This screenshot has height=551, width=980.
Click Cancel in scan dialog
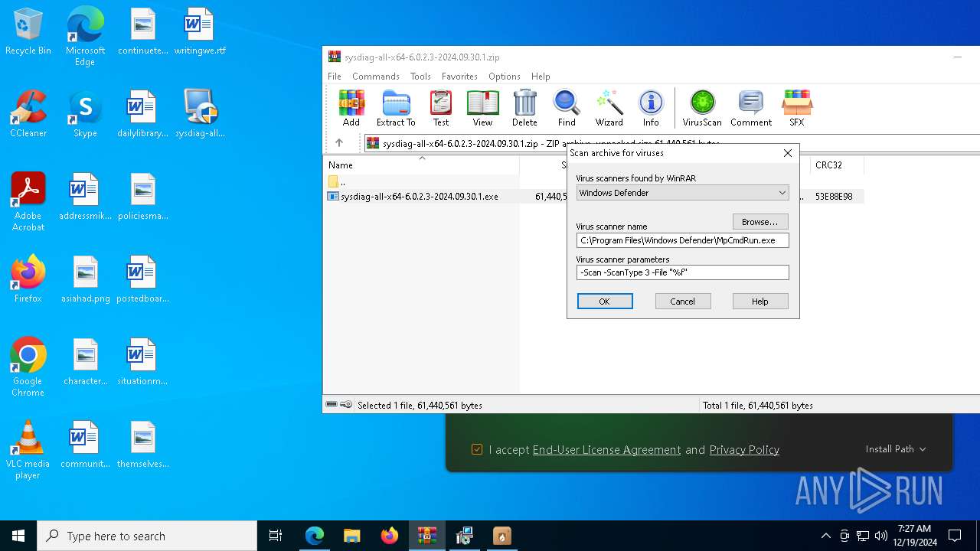[683, 302]
